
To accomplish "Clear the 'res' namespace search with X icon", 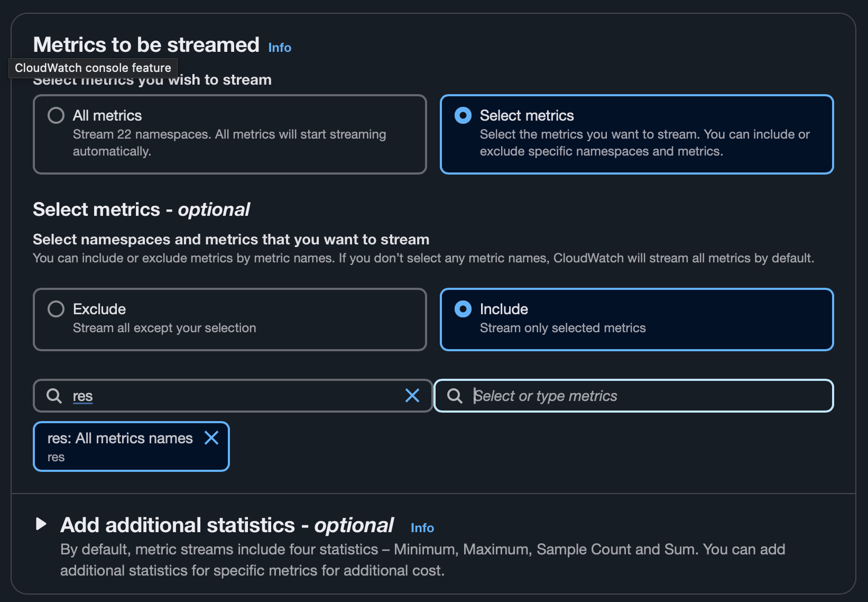I will 412,396.
